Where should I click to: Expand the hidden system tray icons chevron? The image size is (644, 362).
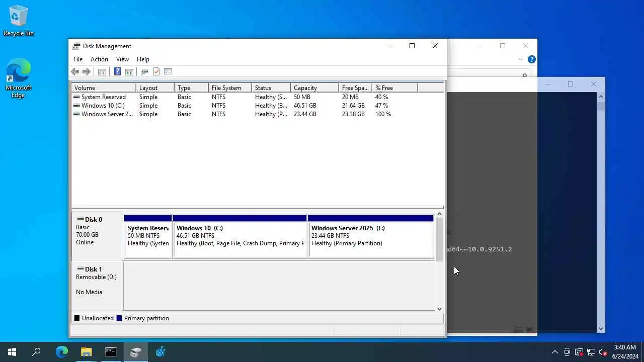coord(555,352)
